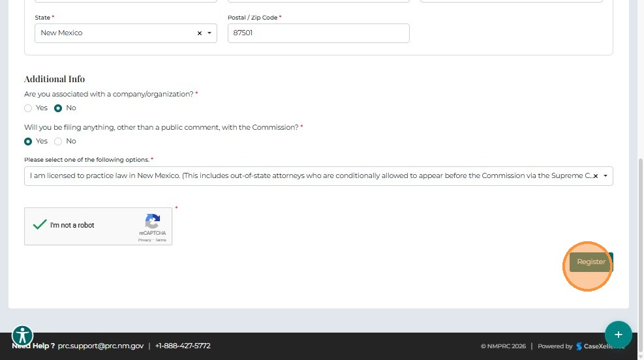The height and width of the screenshot is (360, 644).
Task: Clear the State field with the x icon
Action: click(x=200, y=33)
